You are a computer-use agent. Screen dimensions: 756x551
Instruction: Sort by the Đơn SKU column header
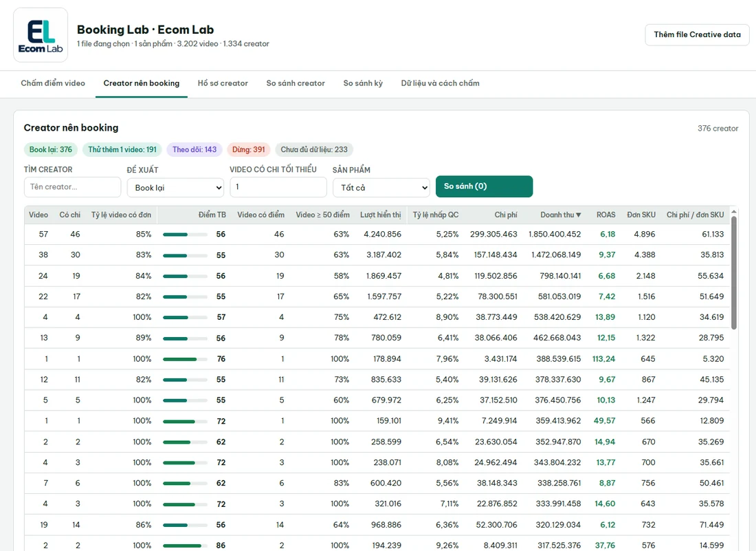tap(641, 215)
